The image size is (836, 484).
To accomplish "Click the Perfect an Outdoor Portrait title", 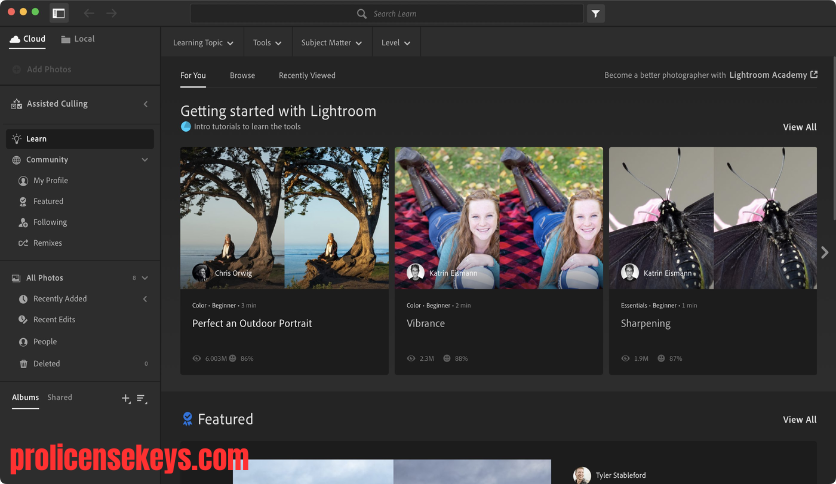I will pos(252,324).
